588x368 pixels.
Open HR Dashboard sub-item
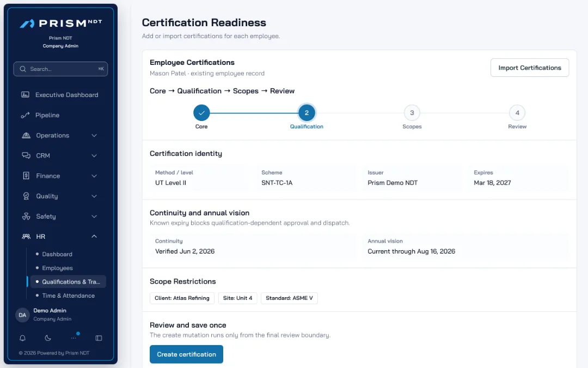coord(57,254)
